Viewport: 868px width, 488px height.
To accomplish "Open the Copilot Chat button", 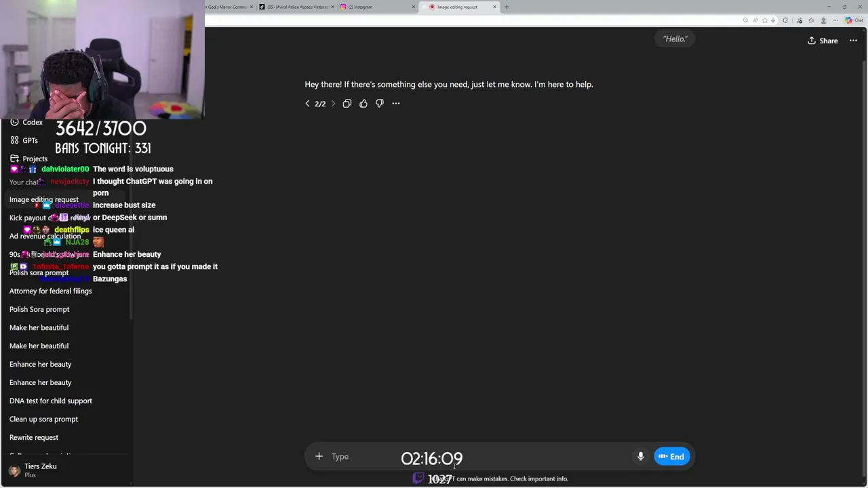I will coord(853,20).
